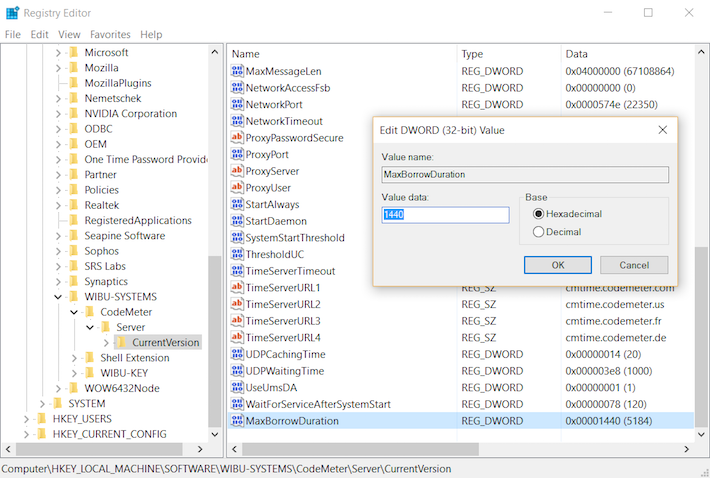The width and height of the screenshot is (710, 478).
Task: Click the StartAlways value icon
Action: coord(237,204)
